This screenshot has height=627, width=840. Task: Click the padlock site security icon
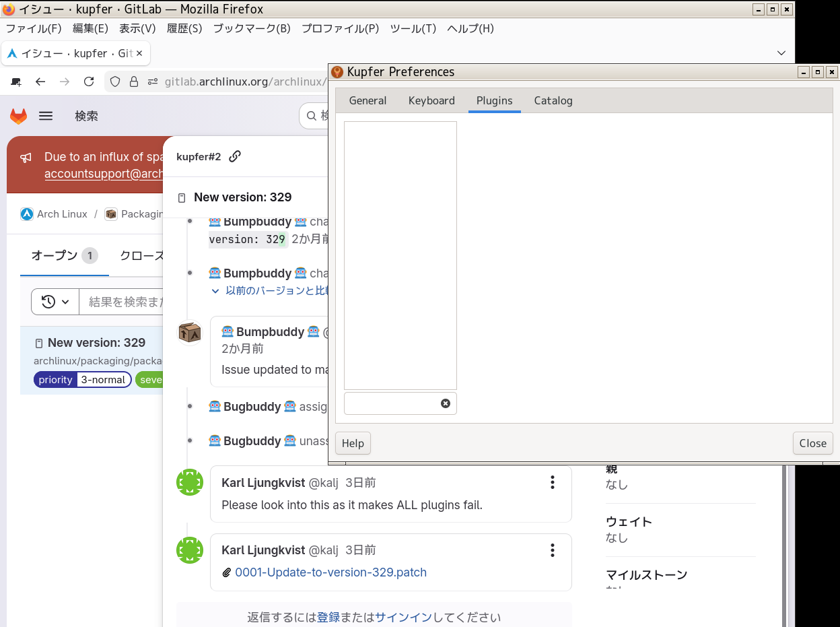pos(134,81)
